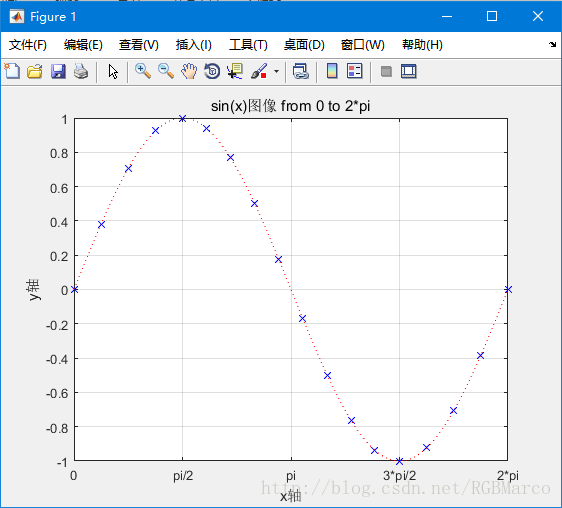Click the New Figure icon
This screenshot has height=508, width=562.
pyautogui.click(x=12, y=71)
